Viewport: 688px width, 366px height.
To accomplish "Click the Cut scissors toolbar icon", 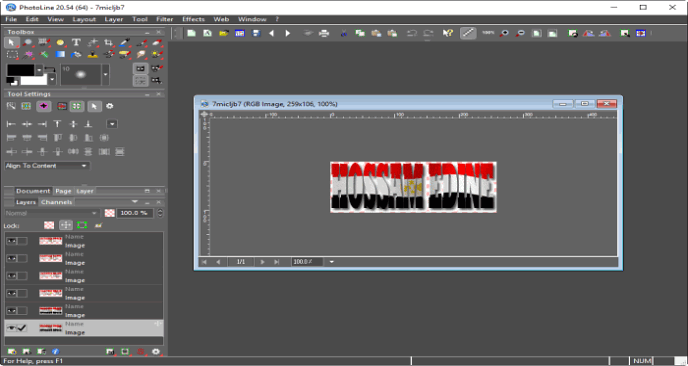I will [x=344, y=33].
